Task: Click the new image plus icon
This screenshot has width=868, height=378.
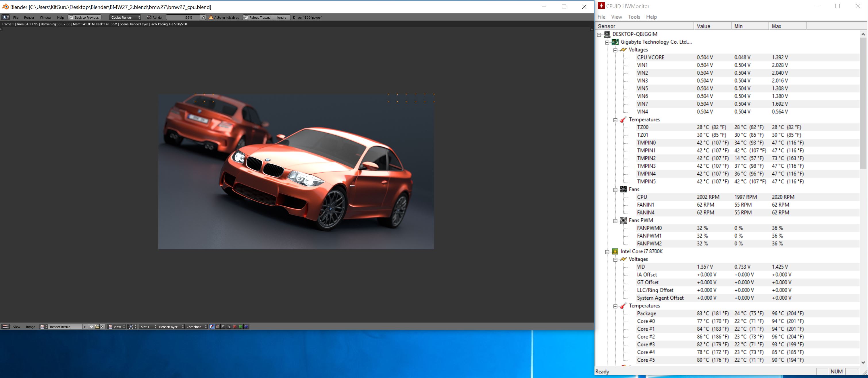Action: [x=91, y=327]
